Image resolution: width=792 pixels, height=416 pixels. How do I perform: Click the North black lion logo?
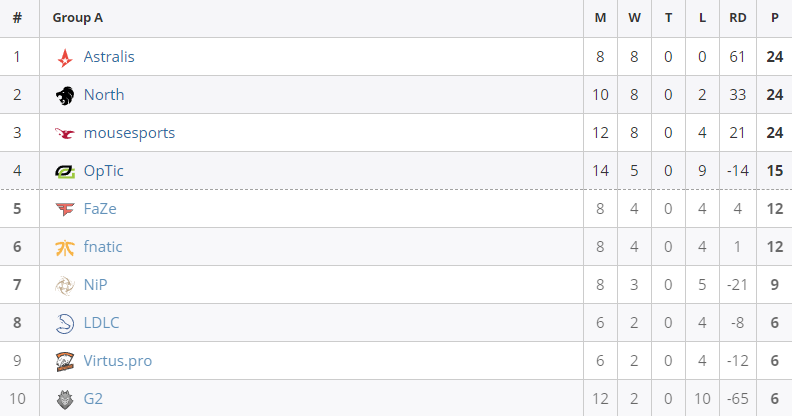click(65, 95)
